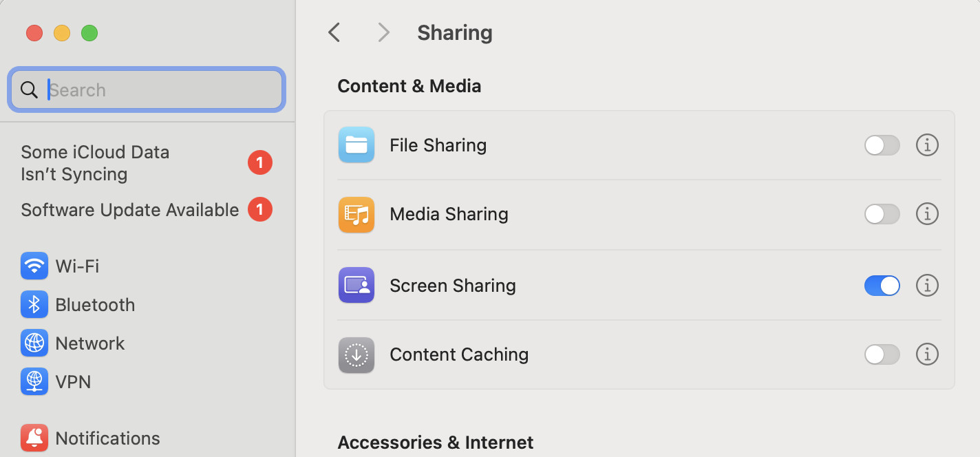
Task: Show Screen Sharing info options
Action: (927, 285)
